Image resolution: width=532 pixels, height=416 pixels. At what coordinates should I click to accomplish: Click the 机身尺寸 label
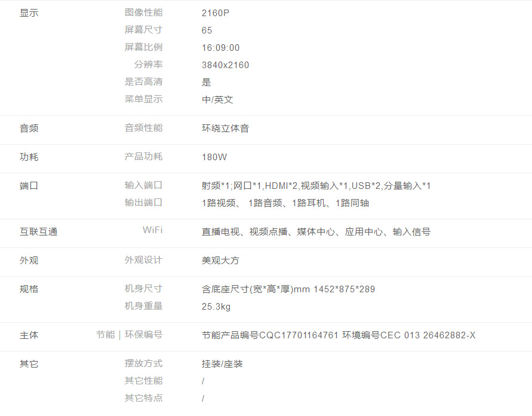(143, 289)
